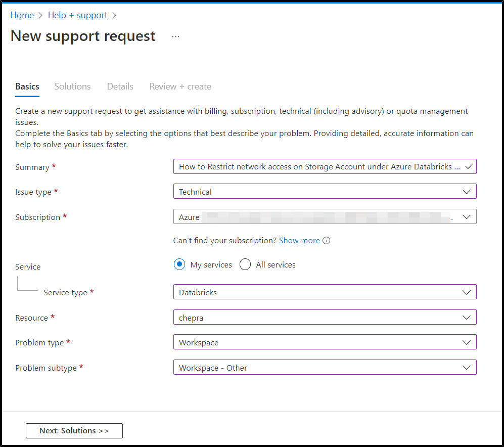
Task: Open the Help + support breadcrumb link
Action: [x=77, y=15]
